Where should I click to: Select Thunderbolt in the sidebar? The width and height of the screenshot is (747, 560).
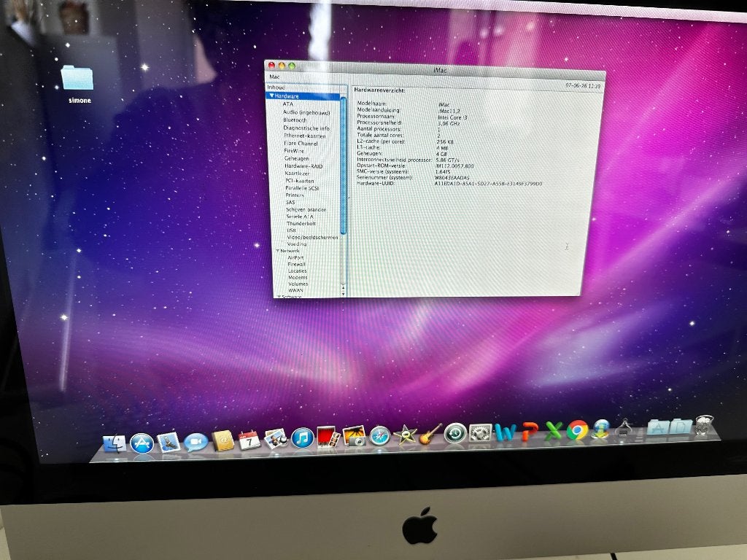click(301, 223)
